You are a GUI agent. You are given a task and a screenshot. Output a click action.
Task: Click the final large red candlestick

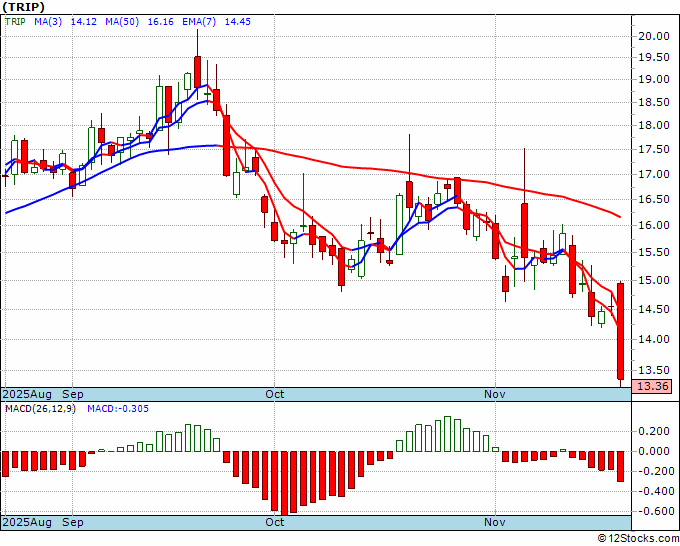621,332
